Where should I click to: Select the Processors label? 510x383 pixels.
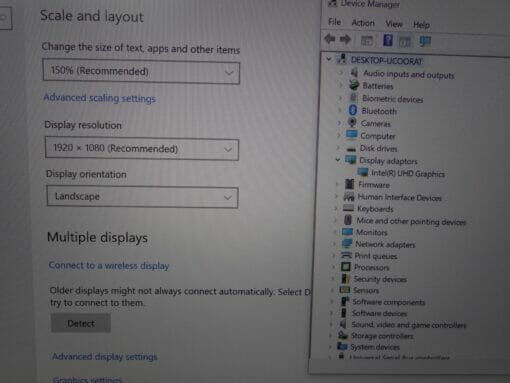pos(372,267)
